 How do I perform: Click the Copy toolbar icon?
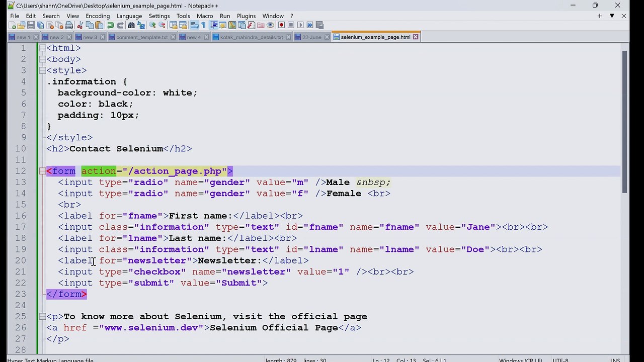point(90,25)
